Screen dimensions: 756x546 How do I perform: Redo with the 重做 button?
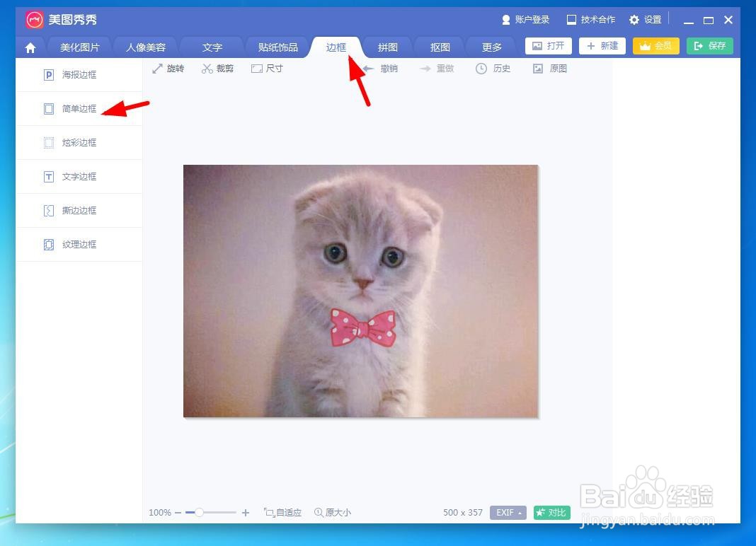[x=437, y=69]
